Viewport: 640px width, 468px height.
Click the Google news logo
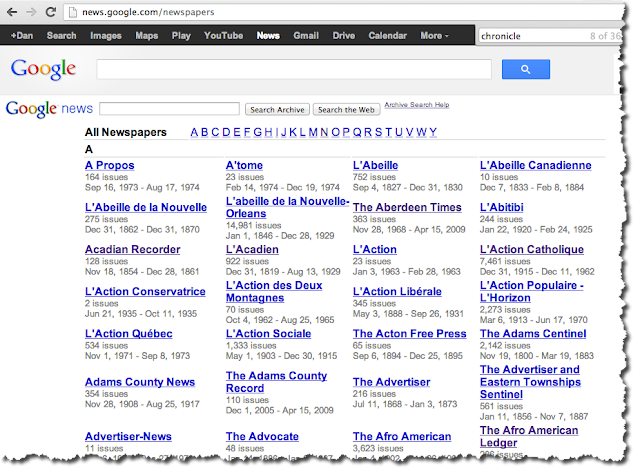pyautogui.click(x=49, y=109)
